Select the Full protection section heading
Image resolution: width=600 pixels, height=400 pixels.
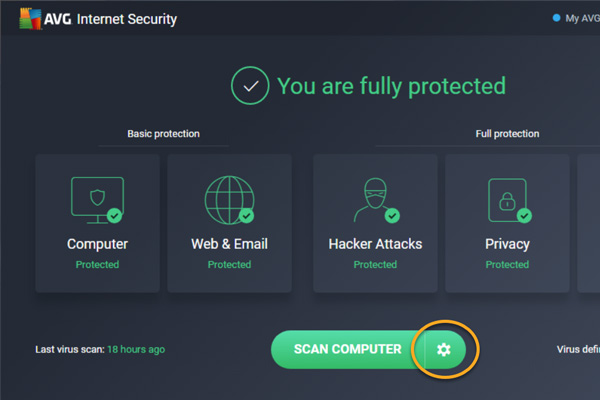click(x=507, y=134)
